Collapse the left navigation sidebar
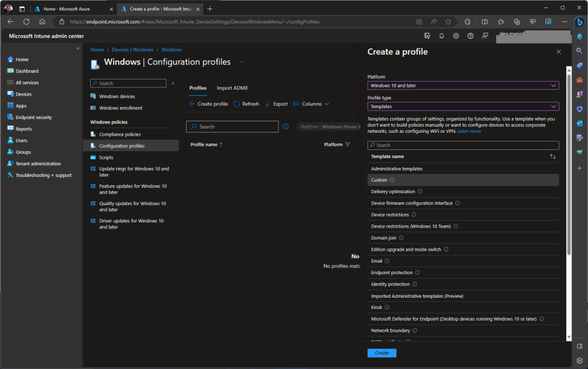The image size is (588, 369). click(x=78, y=48)
